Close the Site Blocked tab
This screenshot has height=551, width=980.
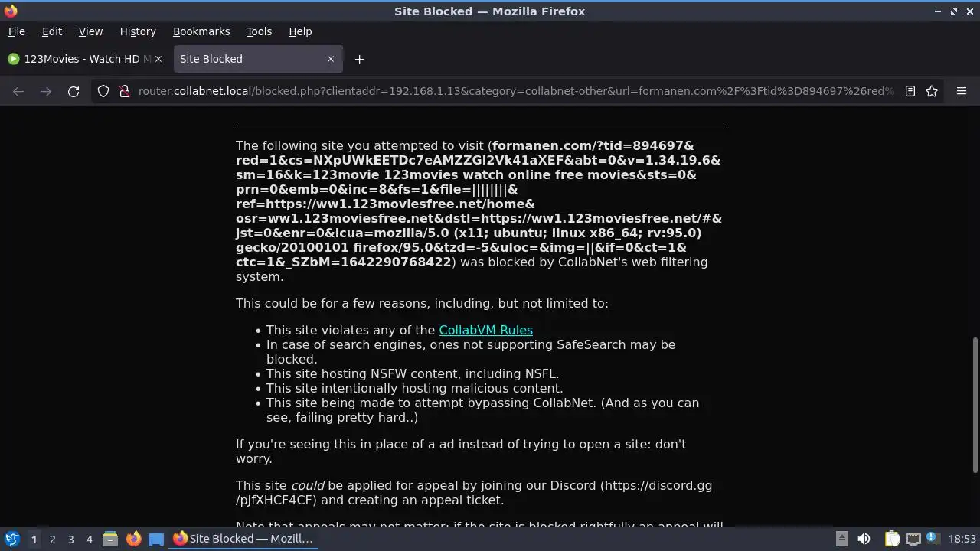(x=331, y=59)
